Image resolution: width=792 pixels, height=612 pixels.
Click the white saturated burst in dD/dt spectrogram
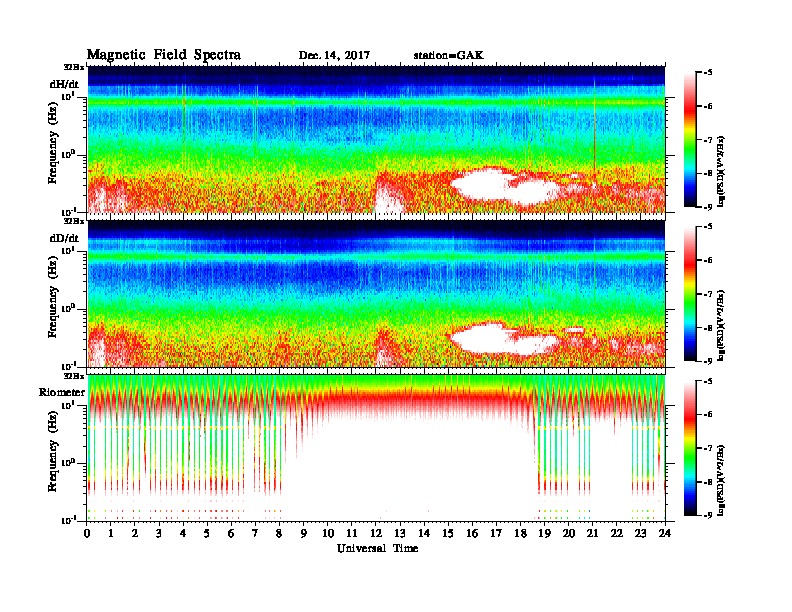[503, 339]
